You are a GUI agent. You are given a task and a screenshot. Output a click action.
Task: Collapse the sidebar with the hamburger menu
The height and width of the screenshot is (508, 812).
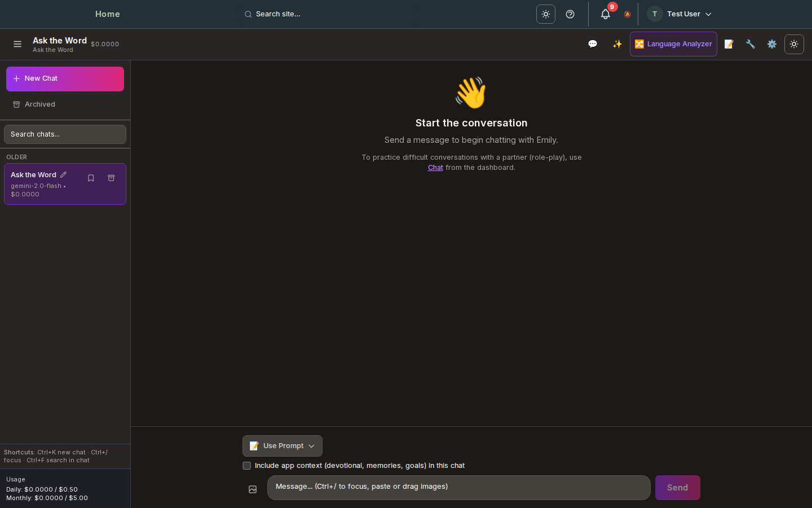pyautogui.click(x=17, y=44)
